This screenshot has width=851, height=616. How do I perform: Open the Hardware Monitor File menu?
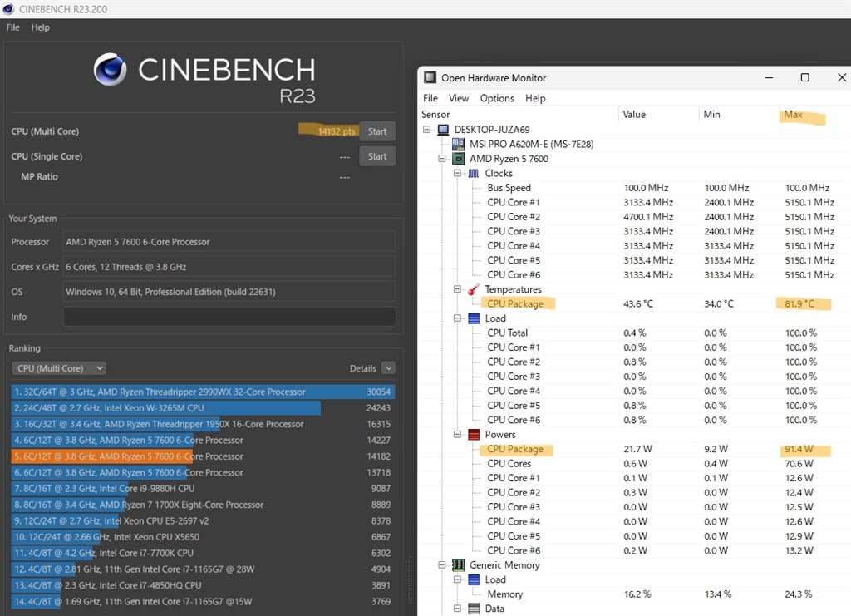coord(430,98)
